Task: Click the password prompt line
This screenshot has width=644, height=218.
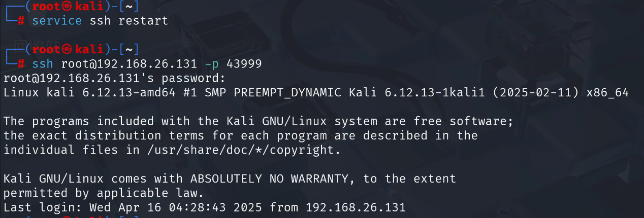Action: (114, 79)
